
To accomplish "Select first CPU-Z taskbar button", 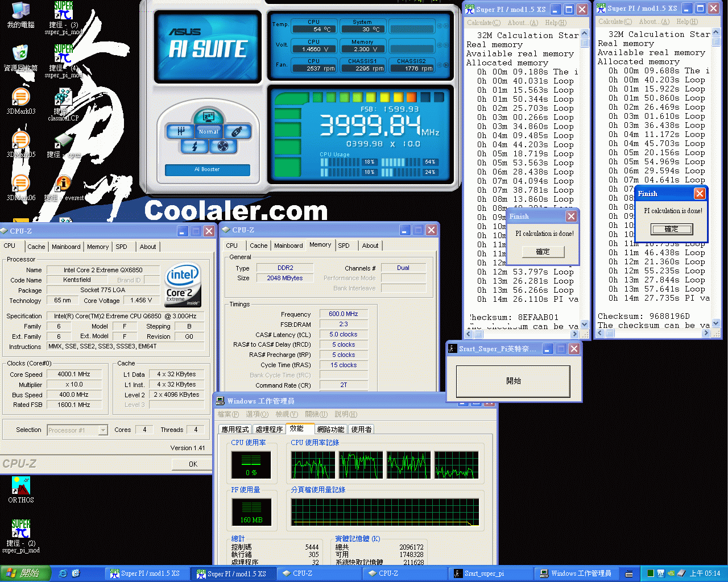I will point(319,573).
